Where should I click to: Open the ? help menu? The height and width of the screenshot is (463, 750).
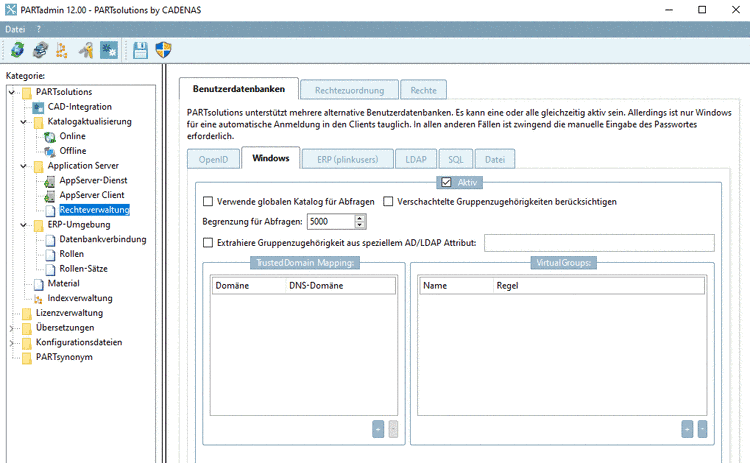(x=38, y=29)
